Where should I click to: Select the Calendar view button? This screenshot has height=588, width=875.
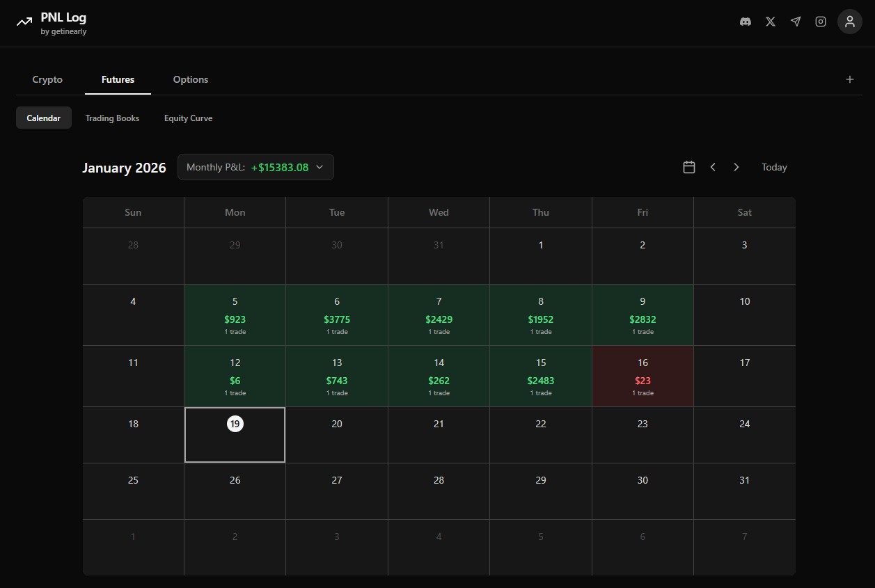tap(44, 118)
